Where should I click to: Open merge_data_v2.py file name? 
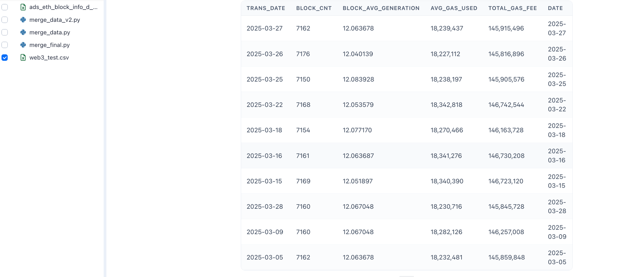[x=54, y=20]
